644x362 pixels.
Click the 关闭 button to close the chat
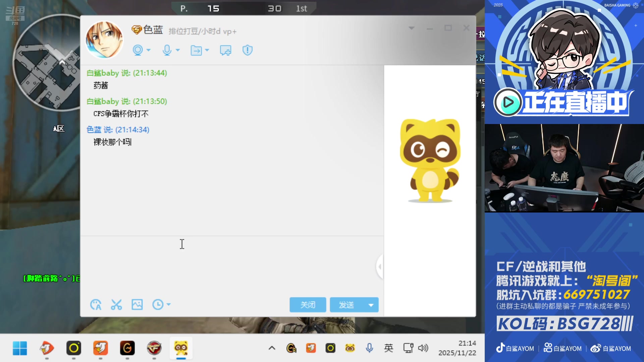pos(308,305)
